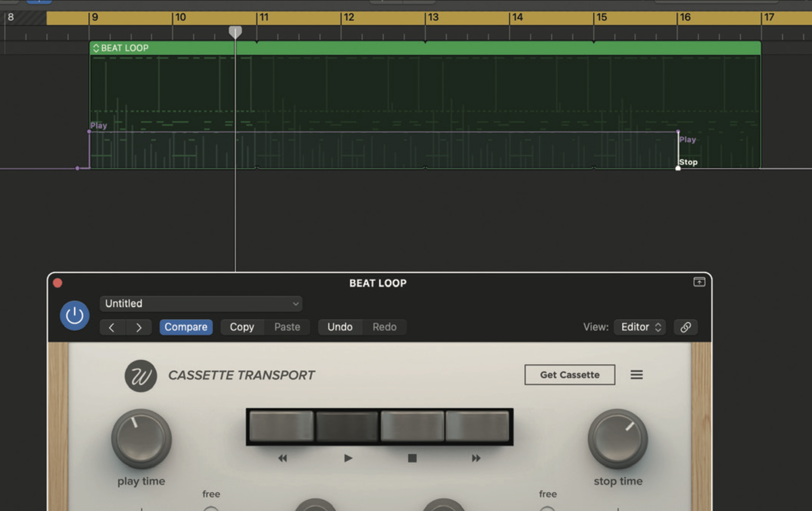This screenshot has height=511, width=812.
Task: Open the Untitled preset dropdown
Action: tap(200, 303)
